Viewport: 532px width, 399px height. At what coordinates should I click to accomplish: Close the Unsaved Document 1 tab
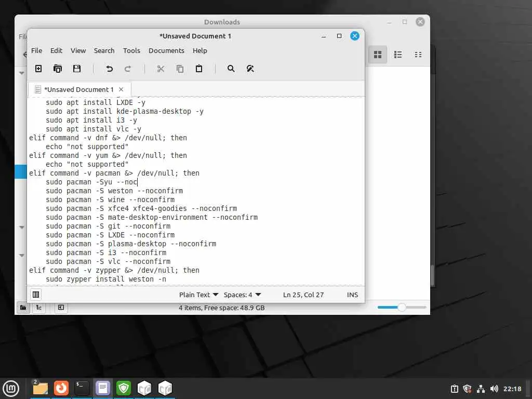[x=121, y=89]
